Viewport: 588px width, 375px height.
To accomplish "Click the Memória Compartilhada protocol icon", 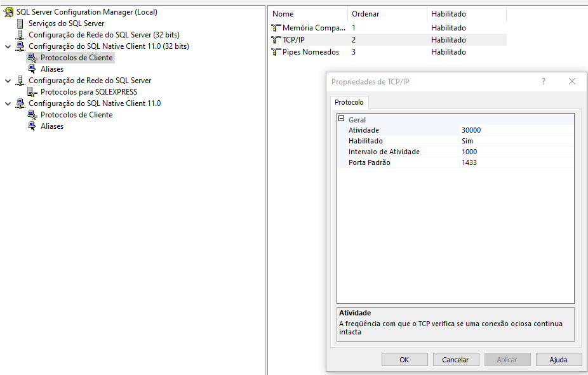I will pos(276,28).
